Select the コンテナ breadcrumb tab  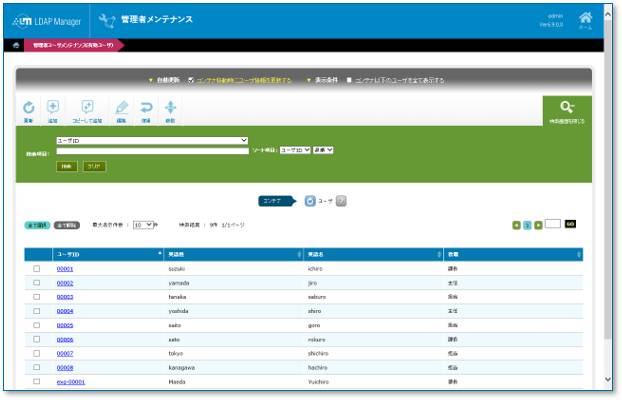tap(274, 200)
